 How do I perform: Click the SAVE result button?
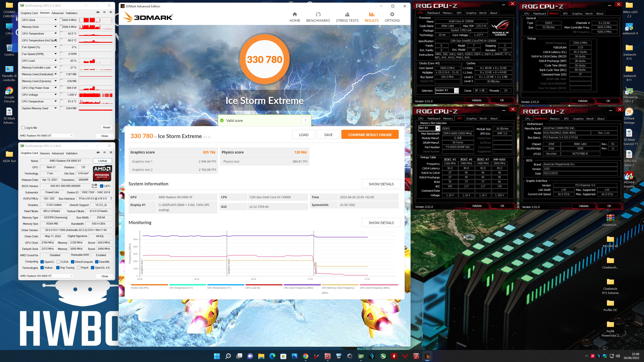pyautogui.click(x=328, y=135)
